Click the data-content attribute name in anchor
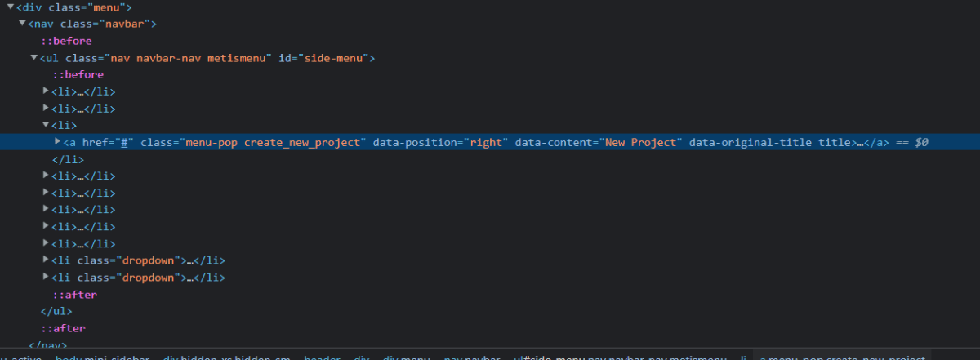The width and height of the screenshot is (980, 360). [x=555, y=142]
